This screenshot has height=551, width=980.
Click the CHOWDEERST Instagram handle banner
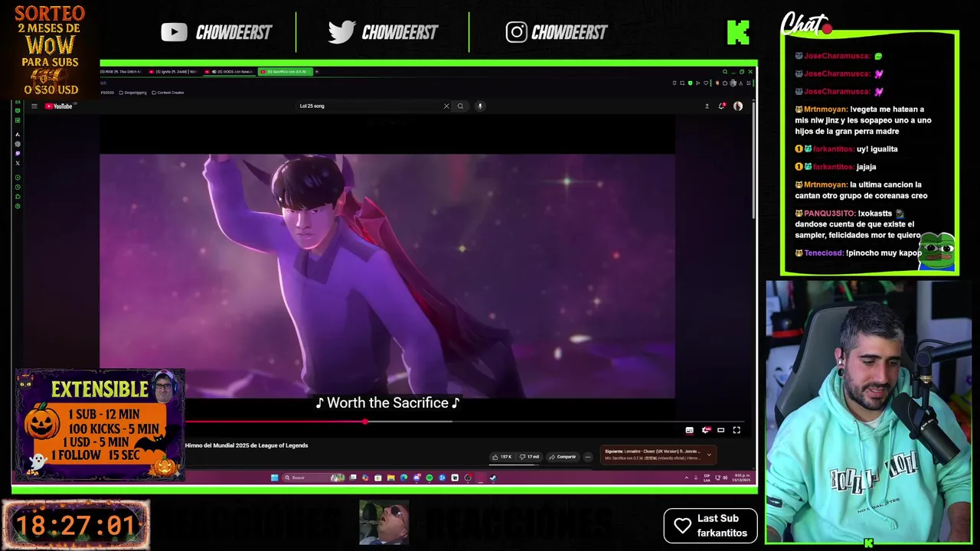point(557,32)
